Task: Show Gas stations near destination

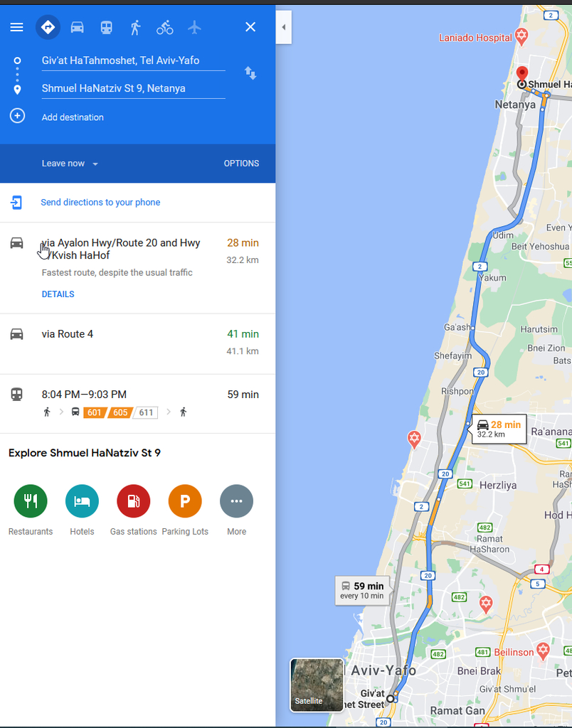Action: point(133,501)
